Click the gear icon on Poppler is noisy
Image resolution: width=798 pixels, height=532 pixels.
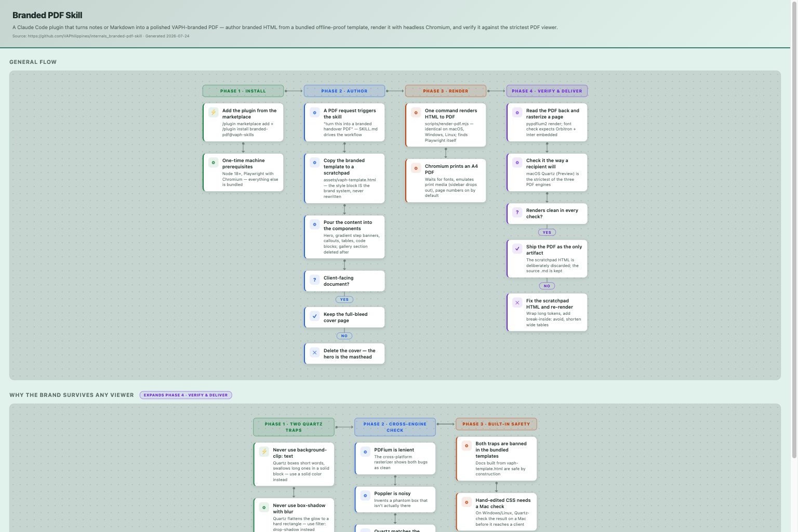[x=365, y=495]
